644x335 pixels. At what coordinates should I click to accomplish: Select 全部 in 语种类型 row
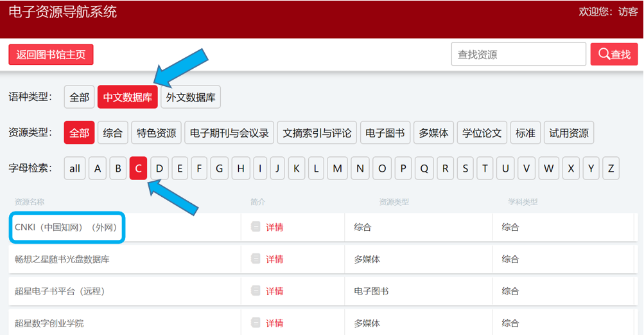(80, 97)
